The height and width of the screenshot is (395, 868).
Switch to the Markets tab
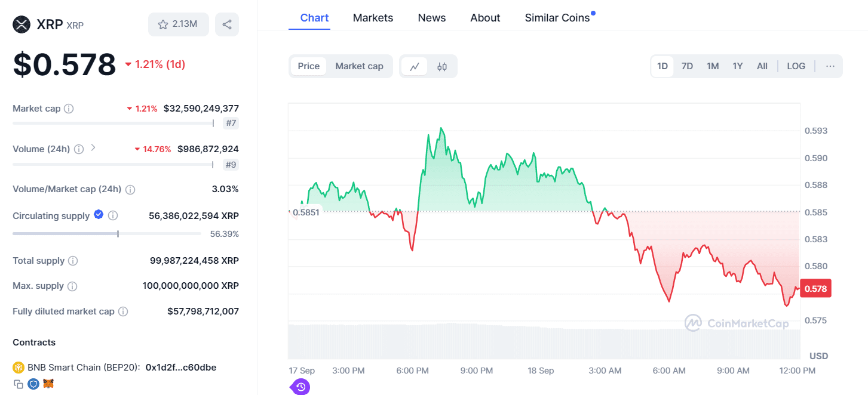[373, 17]
